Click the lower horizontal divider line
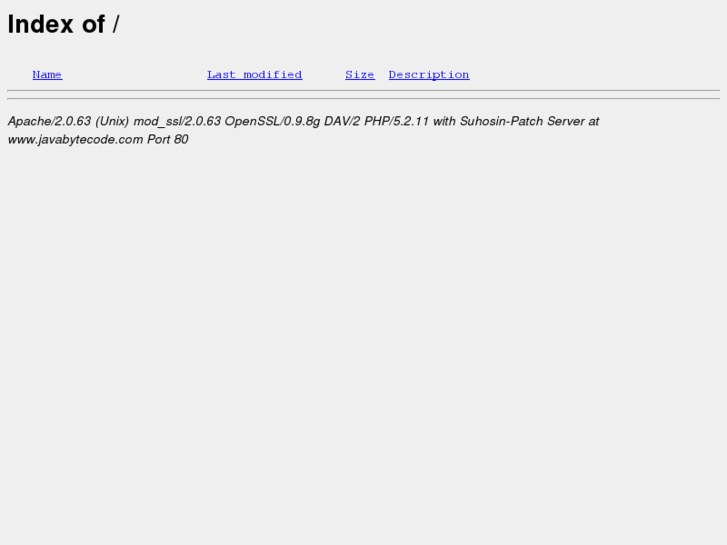The height and width of the screenshot is (545, 727). pyautogui.click(x=364, y=98)
